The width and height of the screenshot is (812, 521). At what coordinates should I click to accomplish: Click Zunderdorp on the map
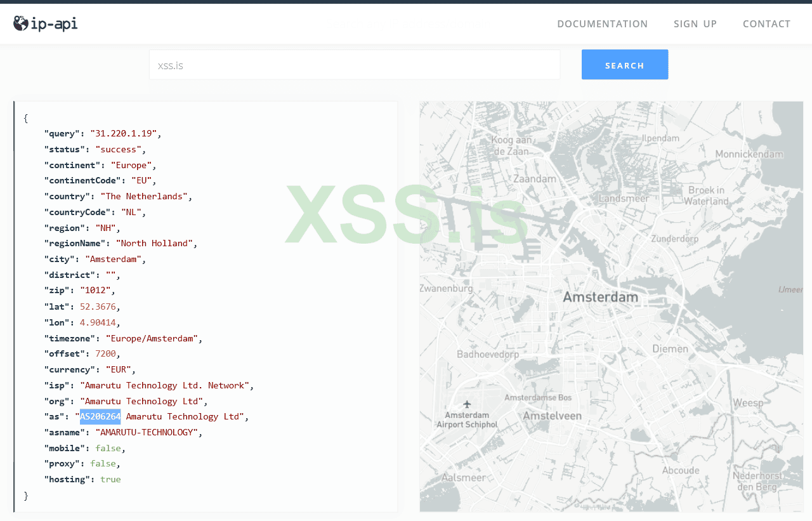674,239
